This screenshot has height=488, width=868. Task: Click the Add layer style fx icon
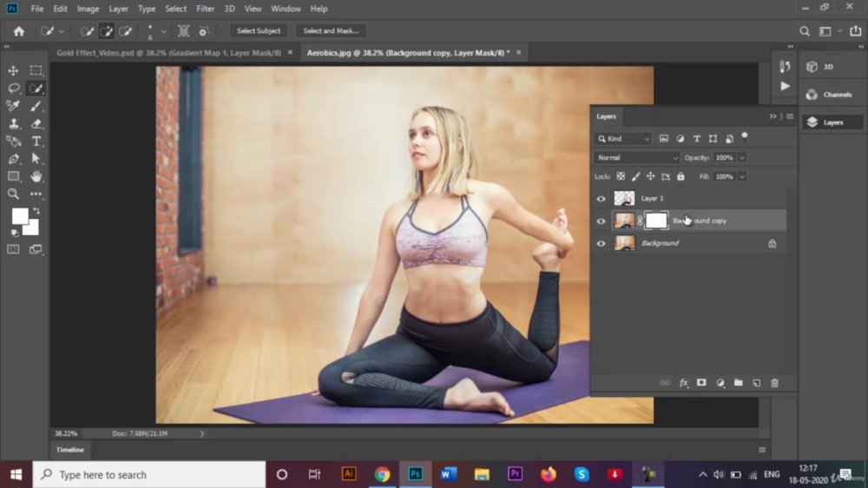click(x=684, y=383)
